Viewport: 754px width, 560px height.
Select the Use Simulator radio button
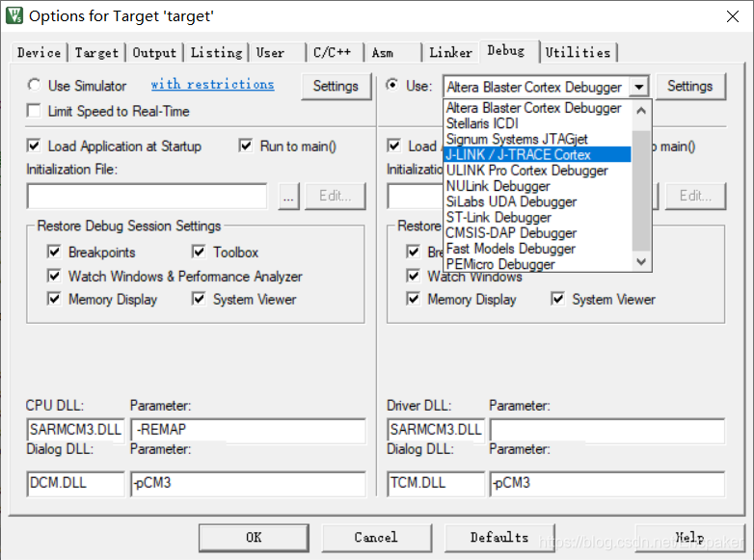[34, 85]
